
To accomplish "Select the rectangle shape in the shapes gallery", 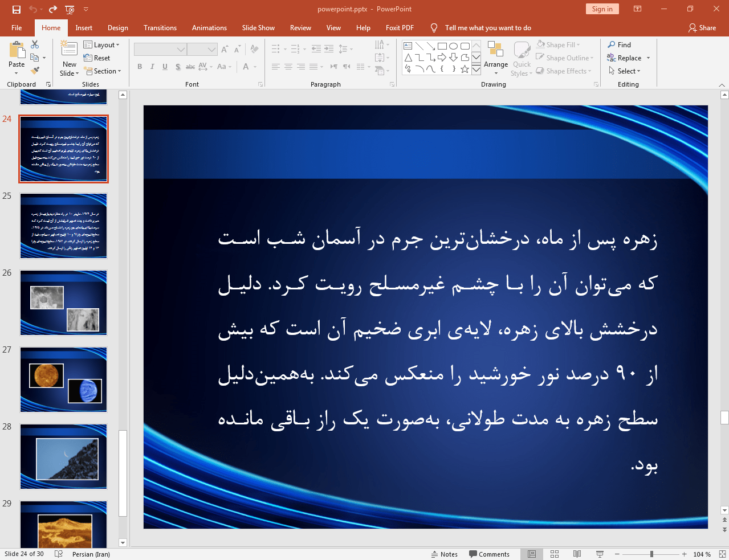I will coord(442,46).
